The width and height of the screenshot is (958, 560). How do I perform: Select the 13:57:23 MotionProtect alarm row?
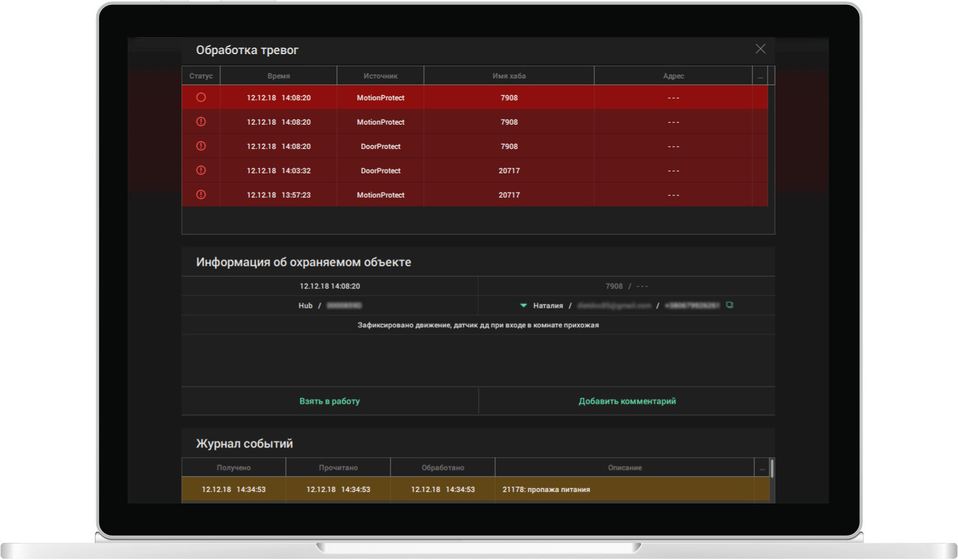[x=474, y=195]
